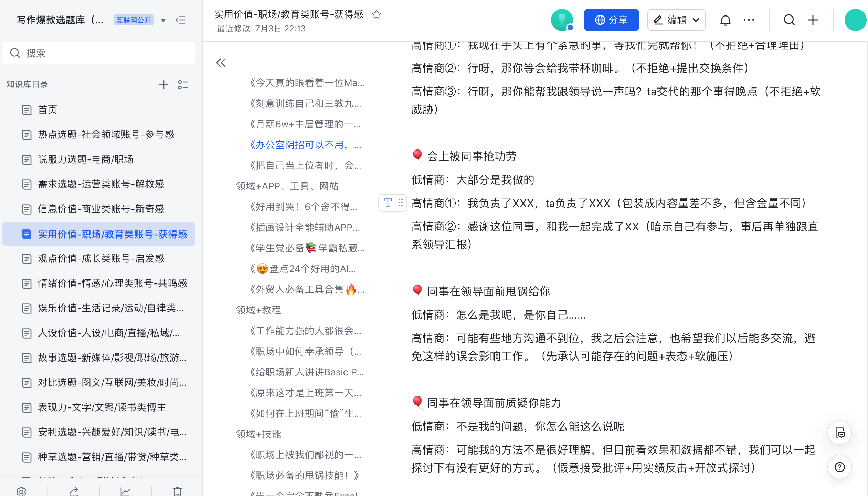Screen dimensions: 868x496
Task: Add new page to knowledge base directory
Action: (x=164, y=85)
